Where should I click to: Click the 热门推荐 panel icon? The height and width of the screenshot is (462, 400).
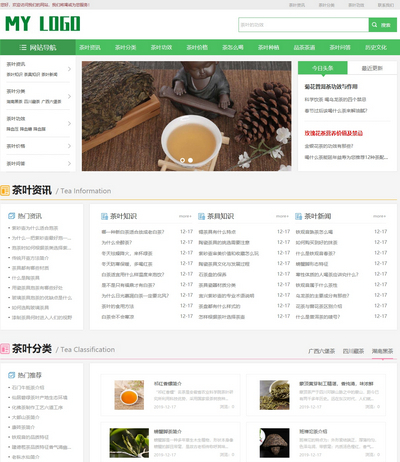(11, 375)
